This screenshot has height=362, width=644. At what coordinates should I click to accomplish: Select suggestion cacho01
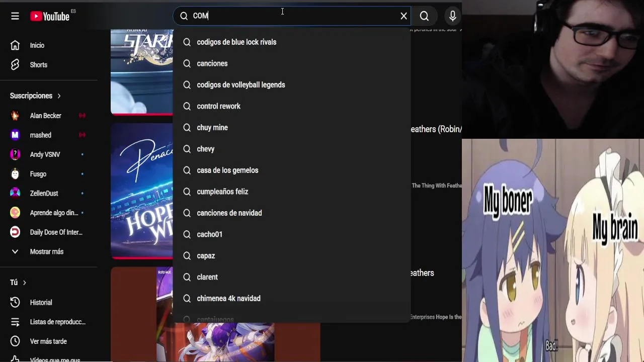pyautogui.click(x=292, y=234)
